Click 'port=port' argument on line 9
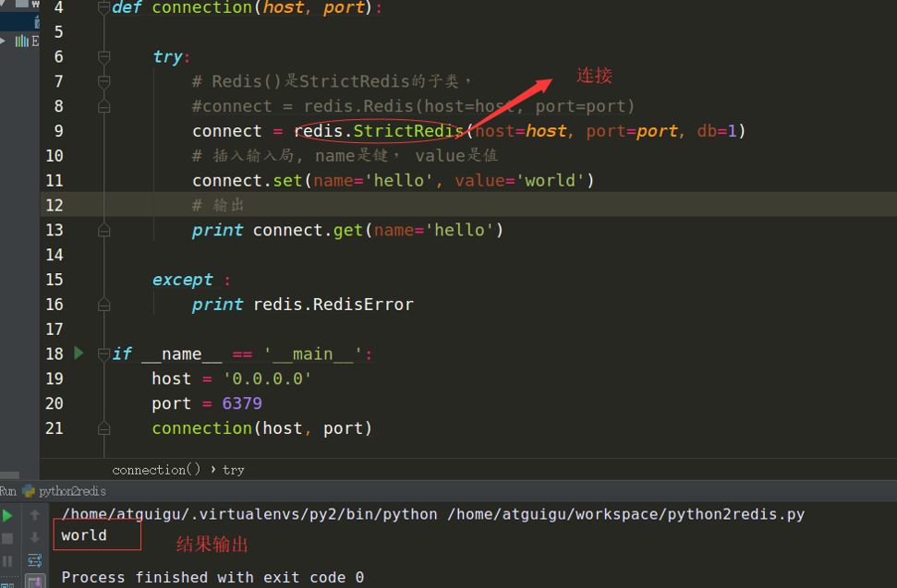 tap(632, 131)
